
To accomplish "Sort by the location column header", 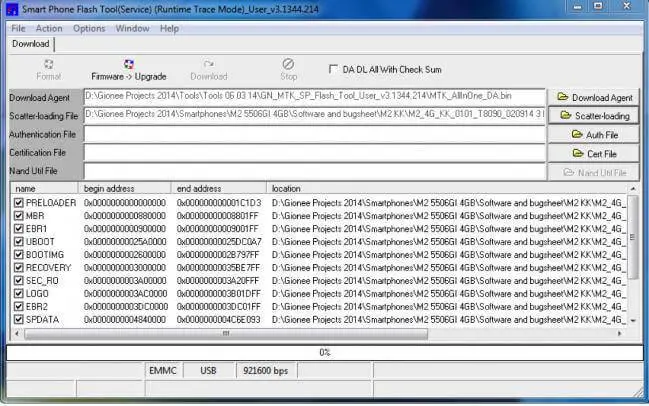I will tap(447, 189).
